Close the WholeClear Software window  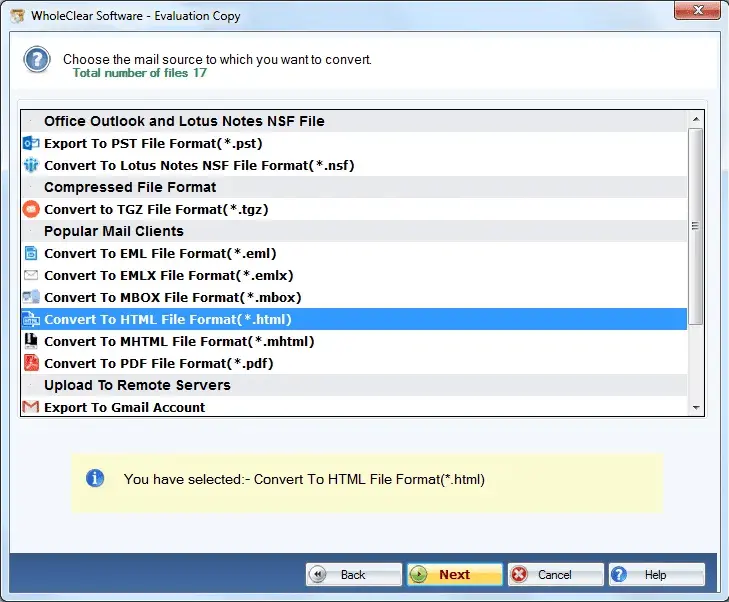(697, 10)
